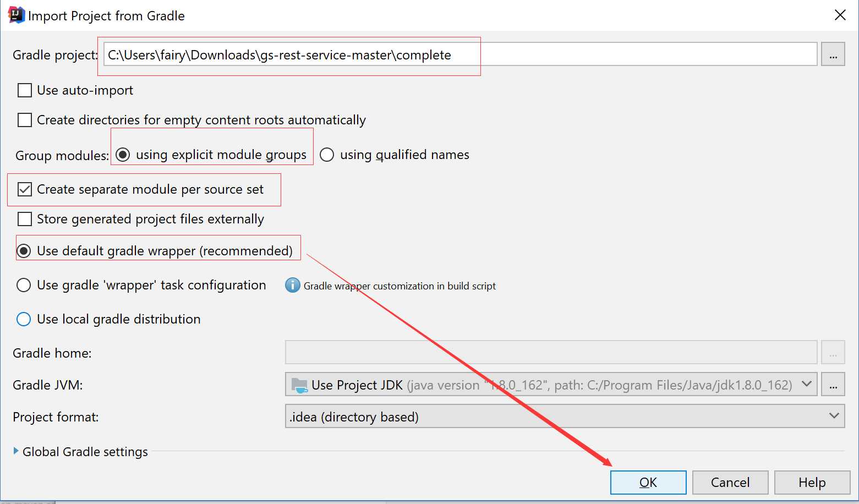This screenshot has height=504, width=859.
Task: Enable Use auto-import checkbox
Action: pyautogui.click(x=25, y=90)
